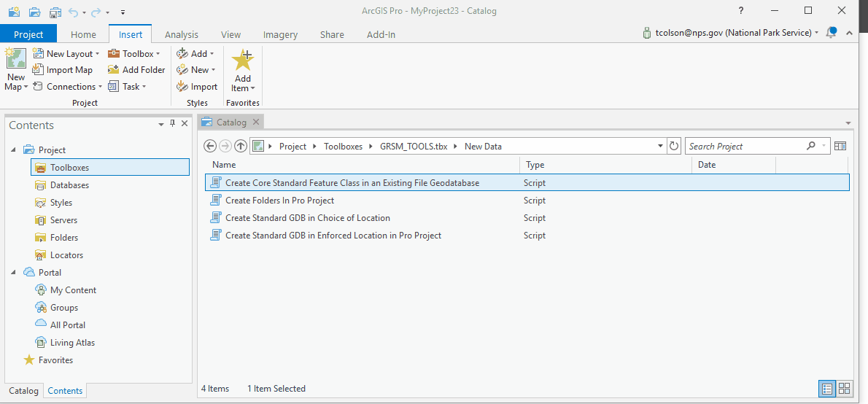Image resolution: width=868 pixels, height=404 pixels.
Task: Click GRSM_TOOLS.tbx in the path bar
Action: 414,147
